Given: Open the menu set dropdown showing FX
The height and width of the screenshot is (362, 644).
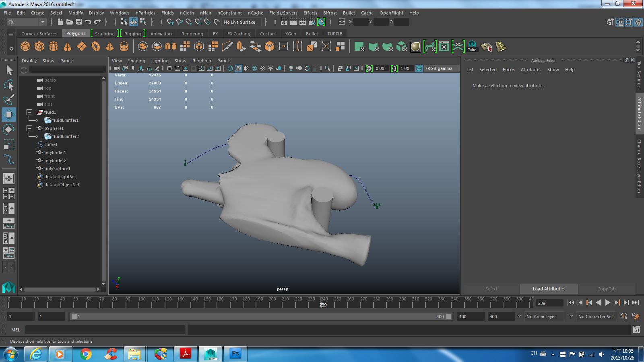Looking at the screenshot, I should [26, 22].
